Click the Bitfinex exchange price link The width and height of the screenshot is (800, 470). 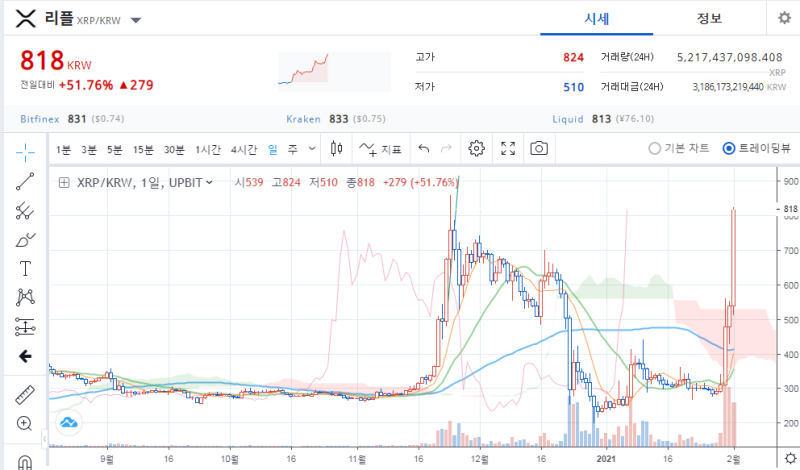pyautogui.click(x=72, y=119)
